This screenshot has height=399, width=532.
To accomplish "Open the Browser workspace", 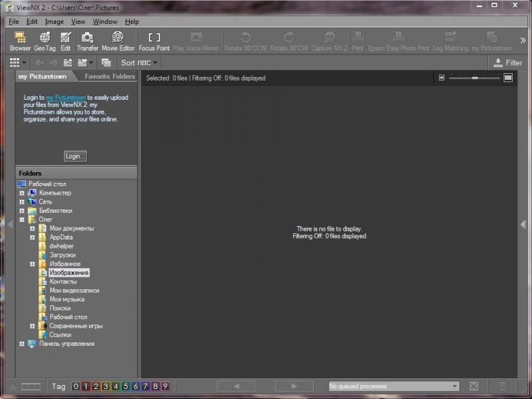I will tap(20, 41).
